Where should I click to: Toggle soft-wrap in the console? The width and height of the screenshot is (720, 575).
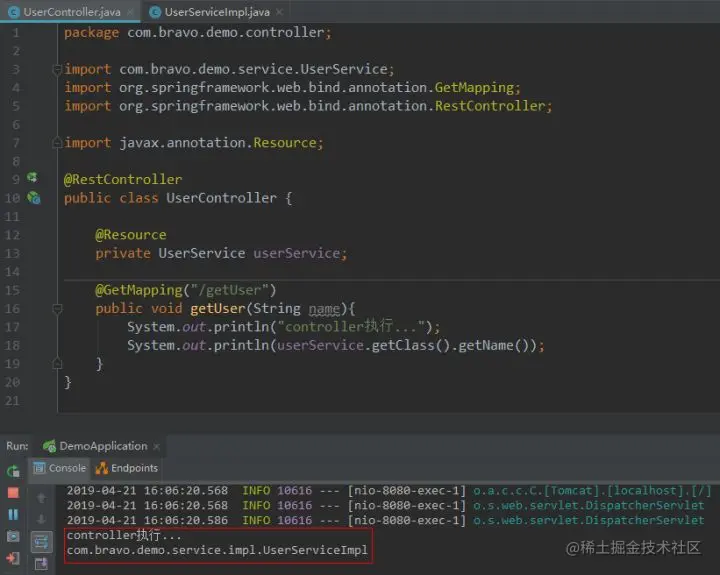tap(41, 542)
